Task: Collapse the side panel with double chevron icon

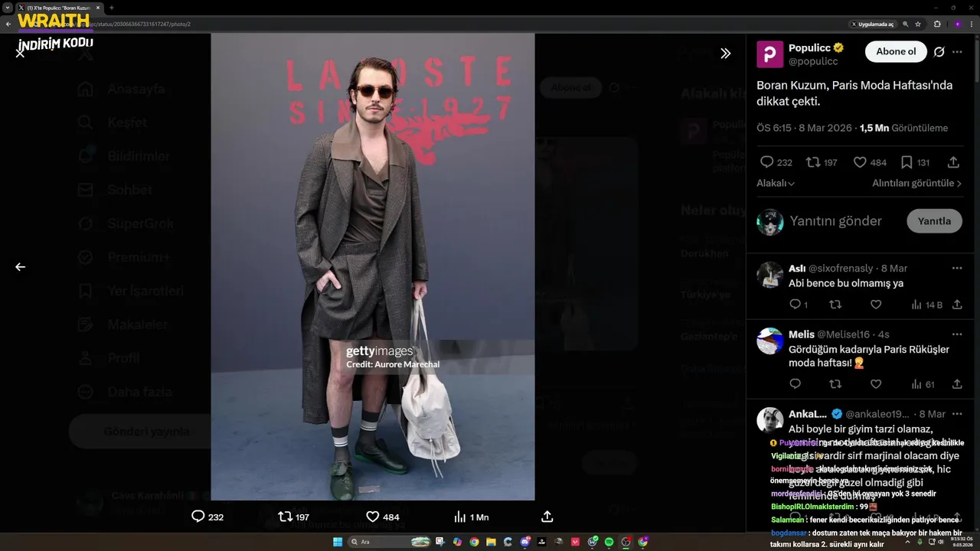Action: [725, 54]
